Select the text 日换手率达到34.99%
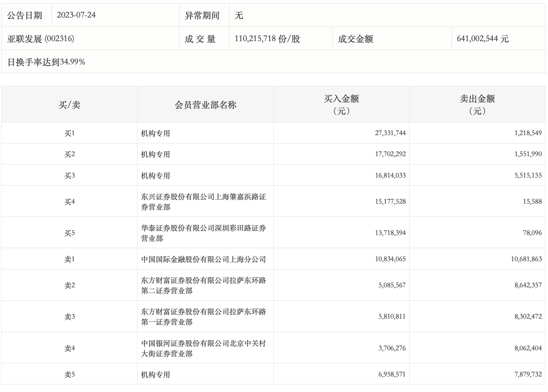This screenshot has height=392, width=548. pos(46,62)
